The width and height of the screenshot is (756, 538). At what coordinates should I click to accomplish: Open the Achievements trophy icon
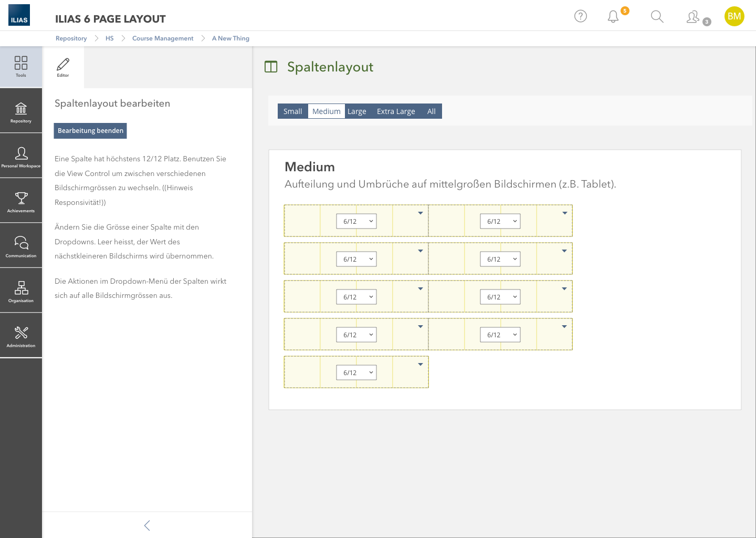point(21,202)
